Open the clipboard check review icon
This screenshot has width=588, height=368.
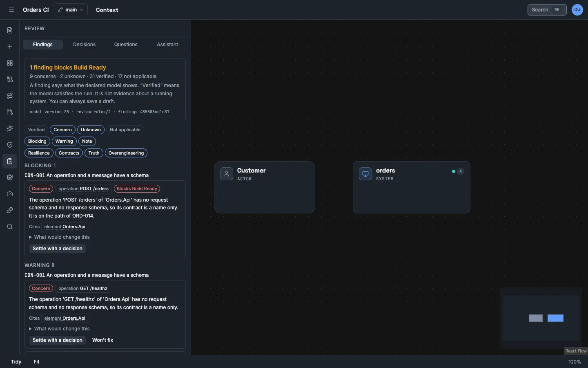[10, 161]
